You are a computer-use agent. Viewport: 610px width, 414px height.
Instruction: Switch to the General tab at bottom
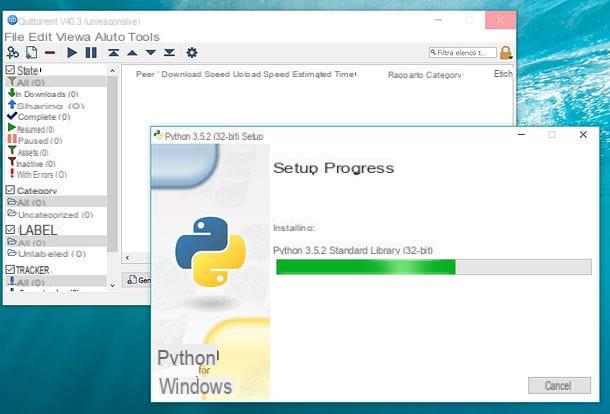pos(138,280)
